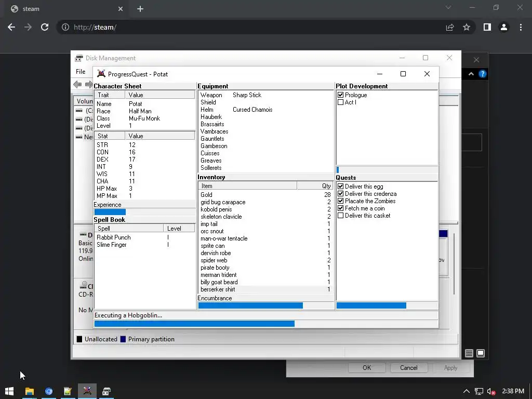The height and width of the screenshot is (399, 532).
Task: Click the inventory Qty column header
Action: pyautogui.click(x=315, y=186)
